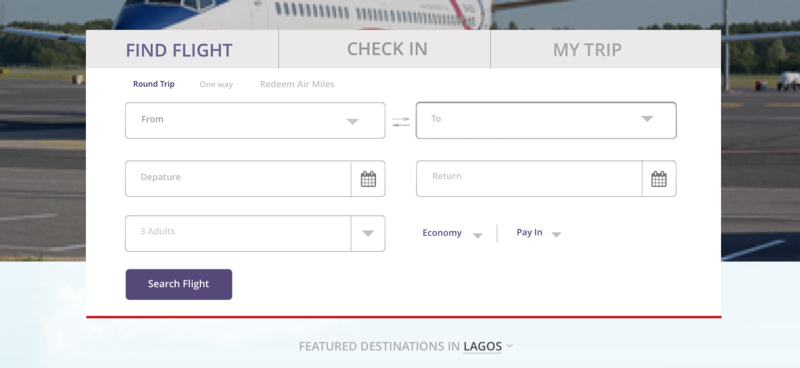Screen dimensions: 800x368
Task: Click the passengers dropdown arrow button
Action: point(368,233)
